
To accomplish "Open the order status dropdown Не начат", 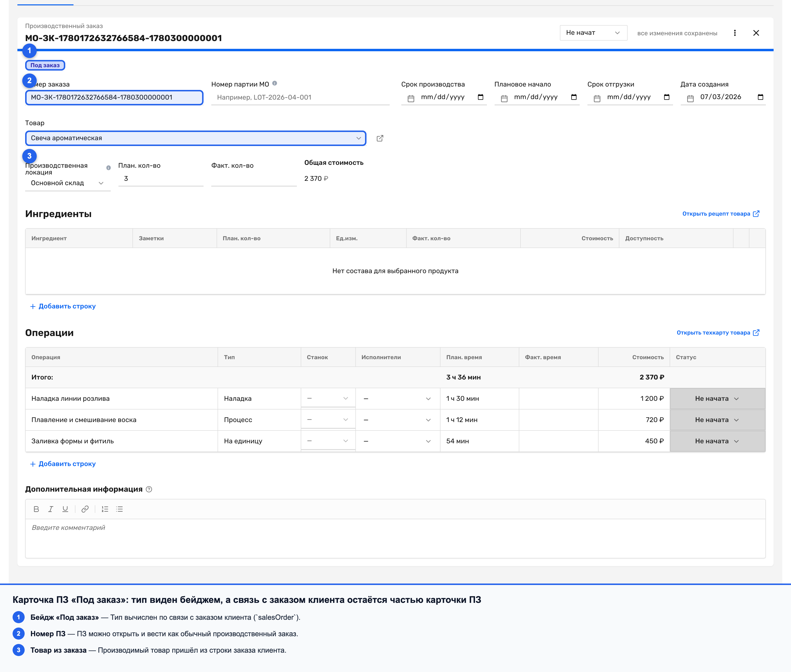I will click(x=593, y=33).
